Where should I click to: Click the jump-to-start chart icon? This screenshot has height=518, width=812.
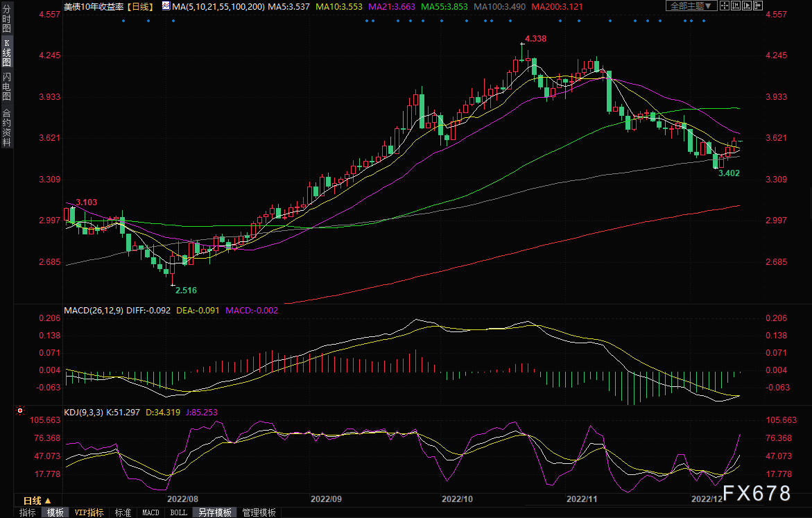tap(735, 6)
